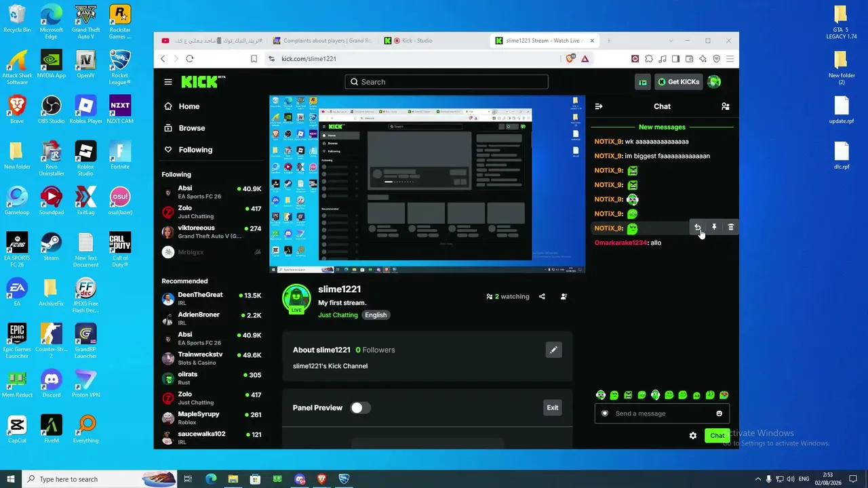Open the viktoreeous followed channel
The height and width of the screenshot is (488, 868).
(211, 232)
